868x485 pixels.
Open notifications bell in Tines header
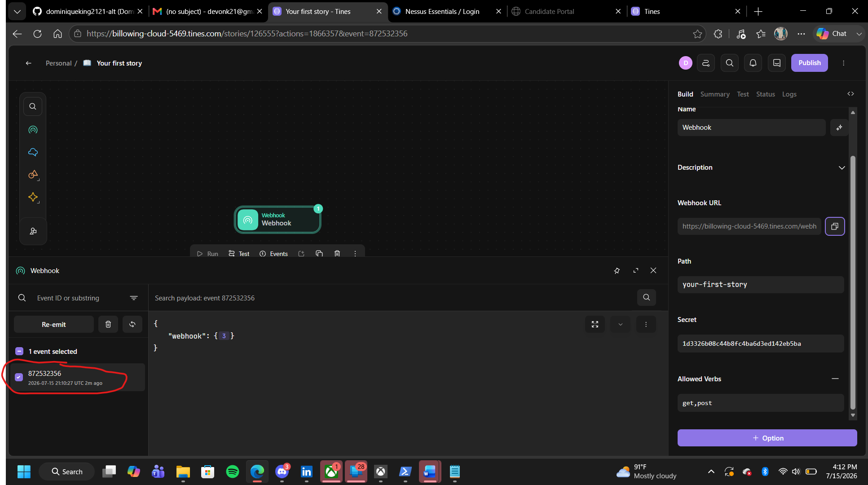753,63
